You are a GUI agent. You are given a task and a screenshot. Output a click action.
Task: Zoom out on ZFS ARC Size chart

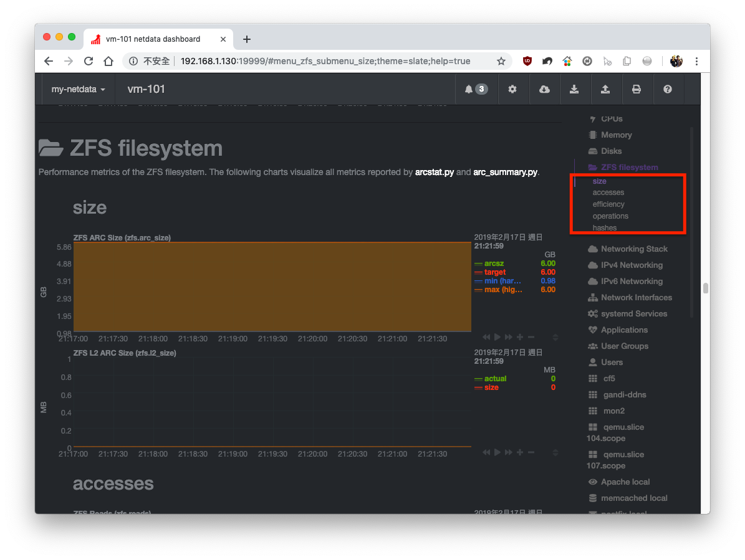click(x=531, y=337)
